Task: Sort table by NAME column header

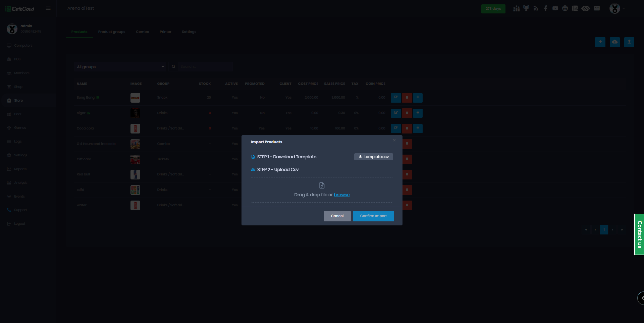Action: tap(82, 84)
